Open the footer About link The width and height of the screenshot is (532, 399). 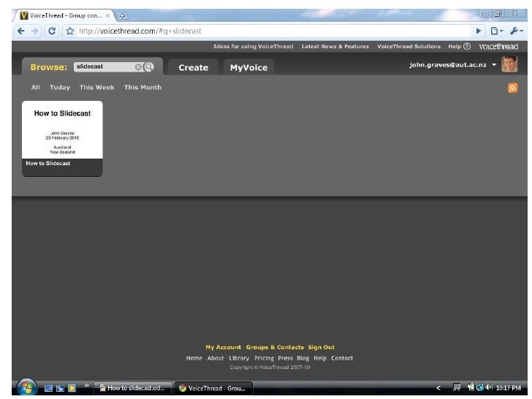tap(216, 358)
